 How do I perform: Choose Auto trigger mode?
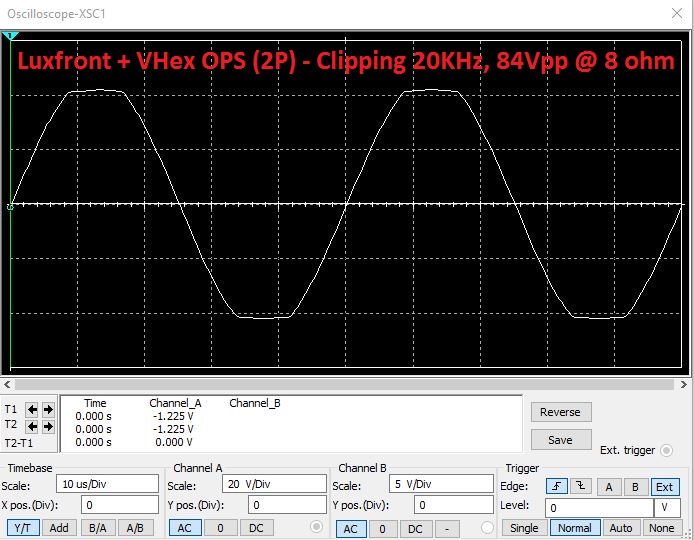621,528
